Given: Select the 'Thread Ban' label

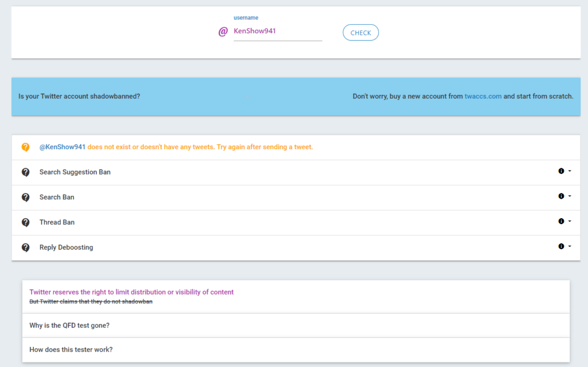Looking at the screenshot, I should point(57,222).
